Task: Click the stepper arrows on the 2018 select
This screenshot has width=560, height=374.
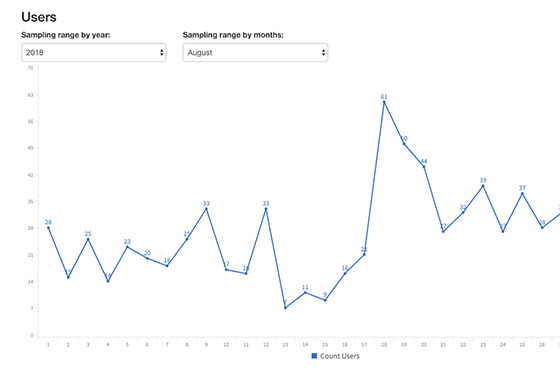Action: pyautogui.click(x=161, y=53)
